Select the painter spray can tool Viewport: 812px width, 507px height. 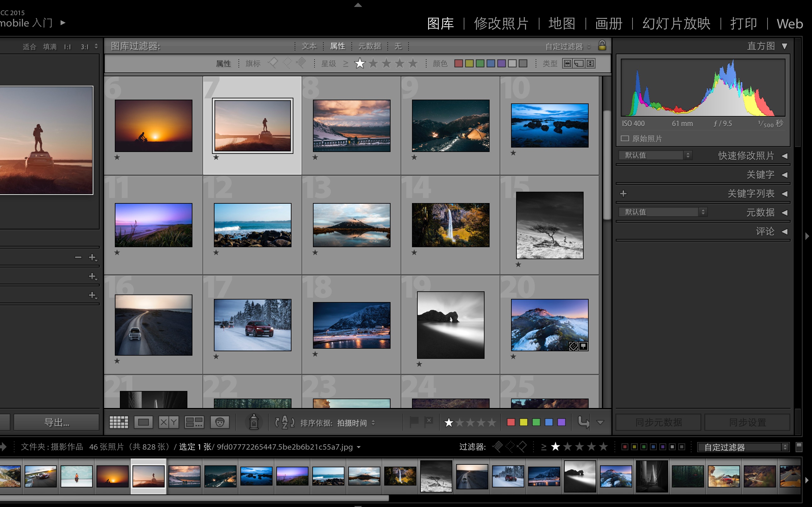(x=254, y=422)
